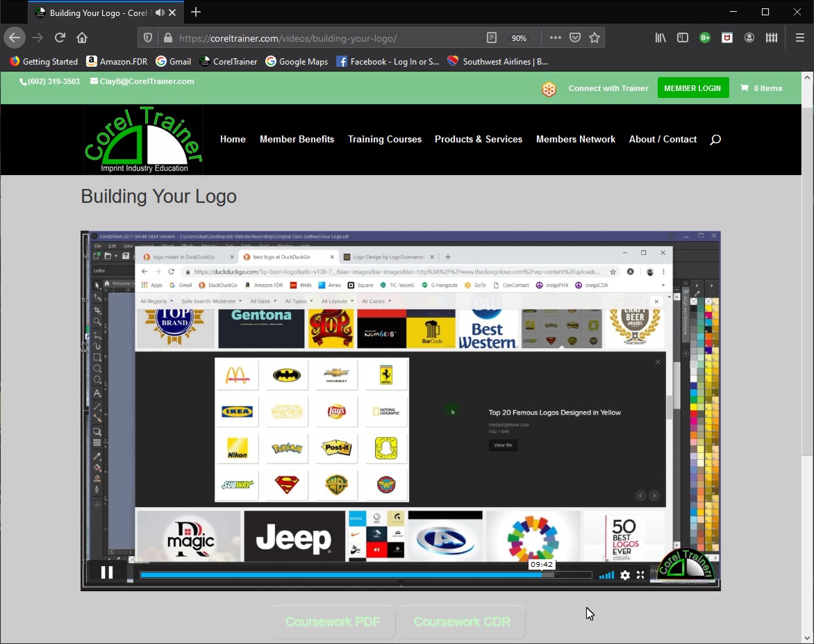Mute the tab using the speaker icon
This screenshot has height=644, width=814.
click(x=160, y=13)
